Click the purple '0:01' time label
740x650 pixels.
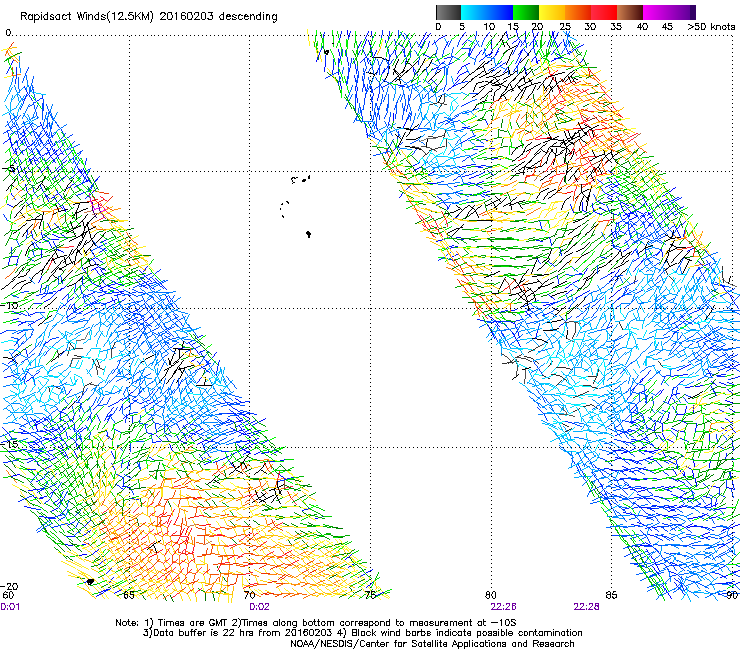point(10,607)
